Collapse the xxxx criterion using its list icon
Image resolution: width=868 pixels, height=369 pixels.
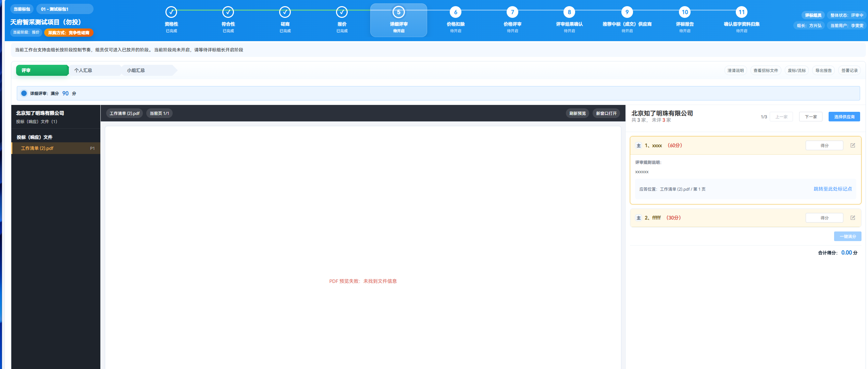[x=638, y=146]
